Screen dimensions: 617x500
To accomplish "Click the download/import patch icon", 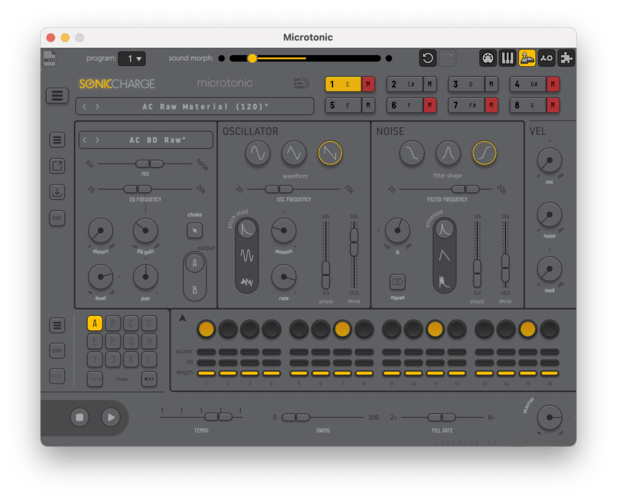I will click(x=57, y=192).
